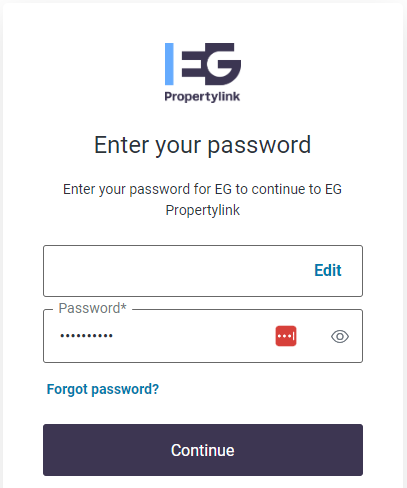
Task: Click the blue bar in EG logo
Action: point(169,64)
